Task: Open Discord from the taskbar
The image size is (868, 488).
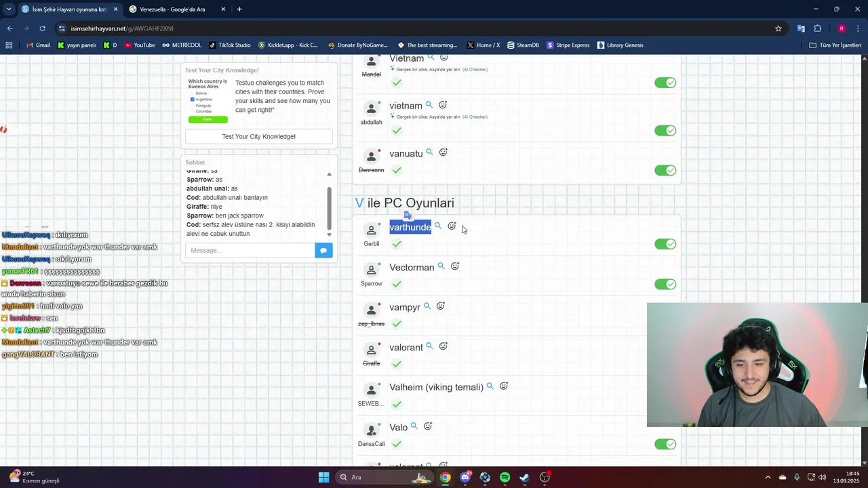Action: click(x=465, y=477)
